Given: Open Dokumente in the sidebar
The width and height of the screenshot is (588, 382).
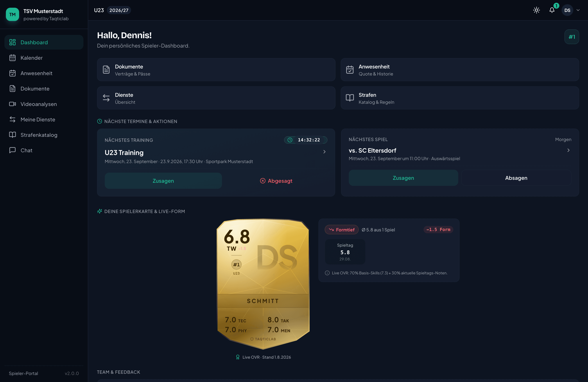Looking at the screenshot, I should pyautogui.click(x=44, y=89).
